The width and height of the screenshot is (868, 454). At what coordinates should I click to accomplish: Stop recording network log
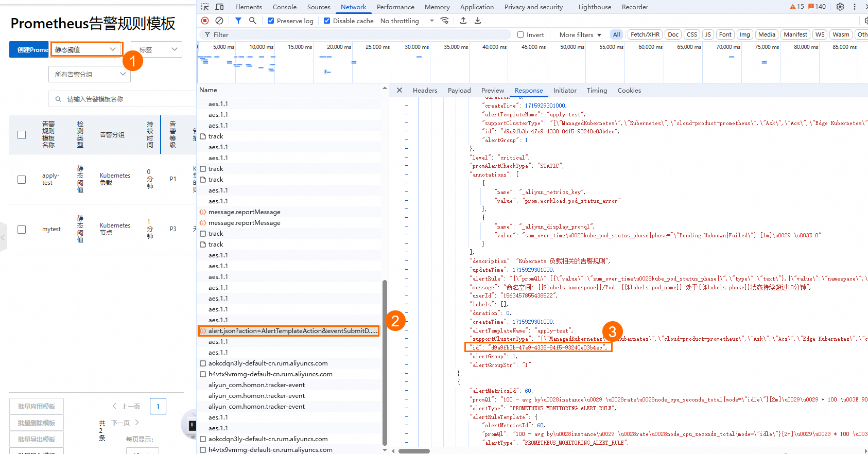pyautogui.click(x=205, y=21)
